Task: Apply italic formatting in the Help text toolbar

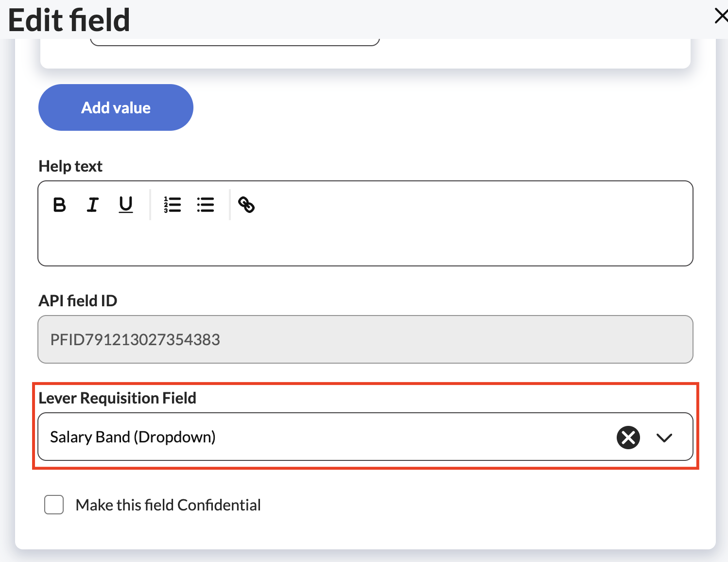Action: 92,205
